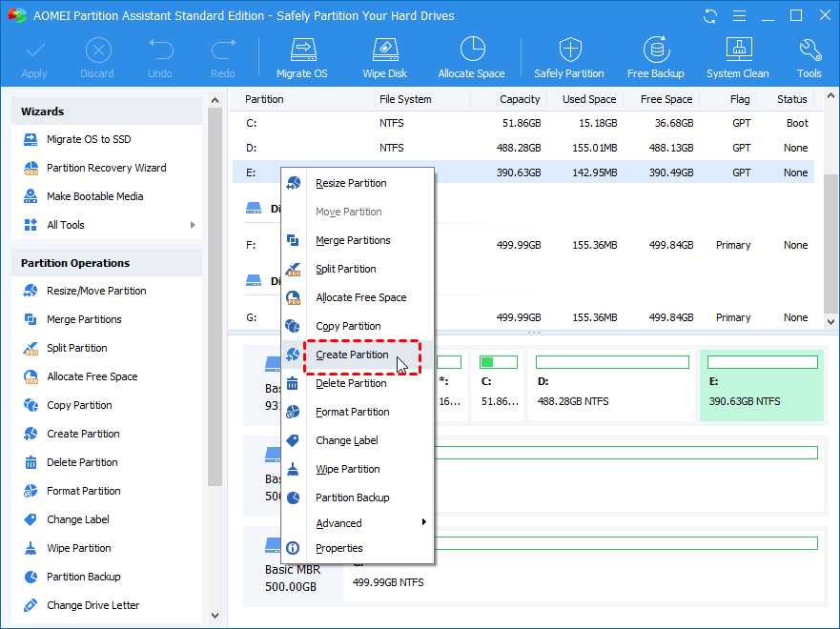Screen dimensions: 840x629
Task: Expand the Advanced submenu in the context menu
Action: [358, 523]
